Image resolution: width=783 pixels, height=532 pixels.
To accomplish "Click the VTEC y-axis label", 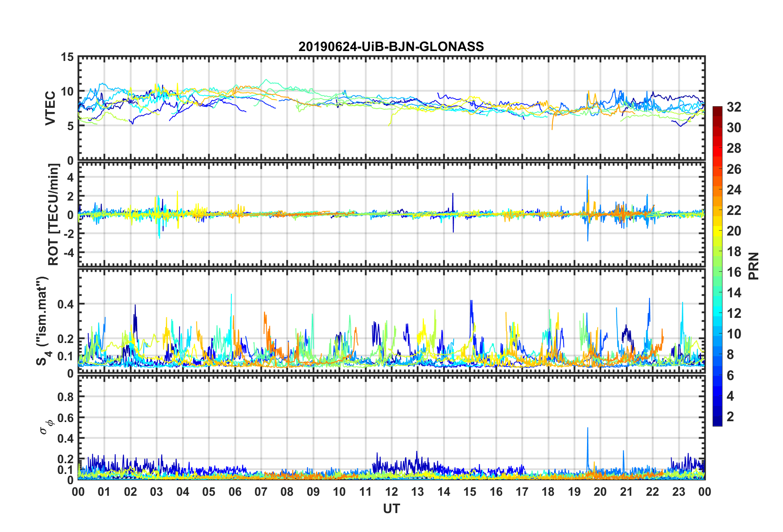I will [x=50, y=108].
